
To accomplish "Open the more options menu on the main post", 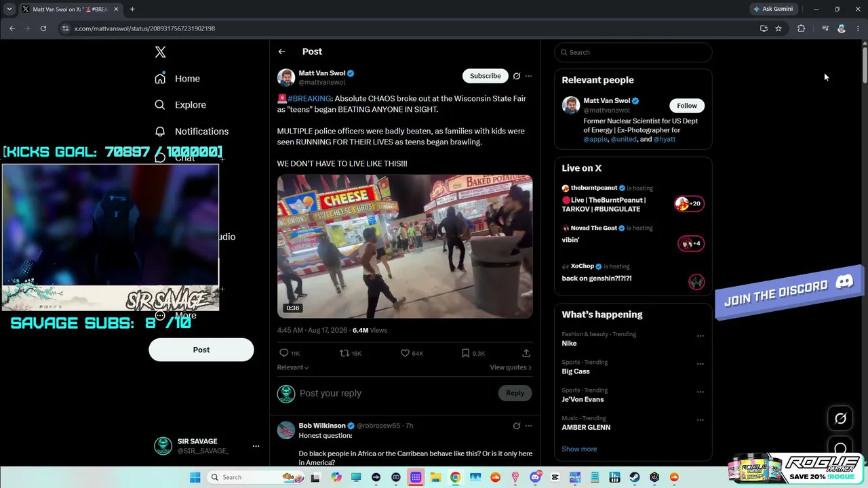I will [x=529, y=76].
